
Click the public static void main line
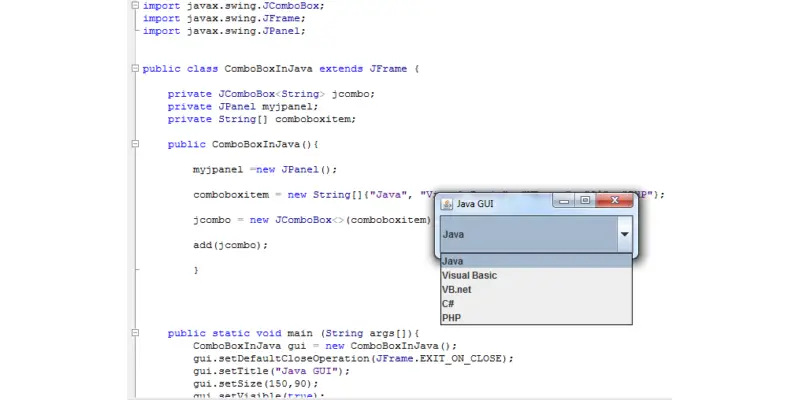[x=293, y=333]
